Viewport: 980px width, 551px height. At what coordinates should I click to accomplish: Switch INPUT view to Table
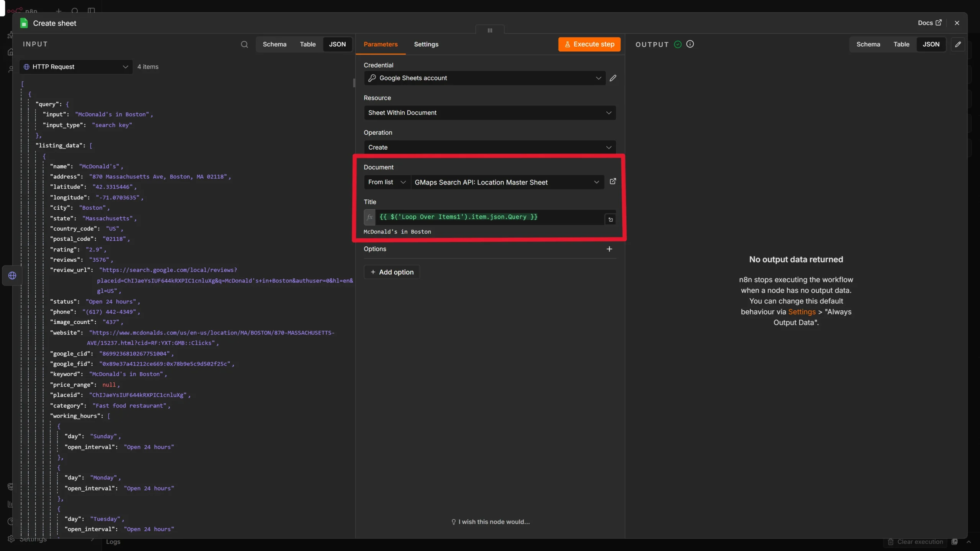click(308, 44)
